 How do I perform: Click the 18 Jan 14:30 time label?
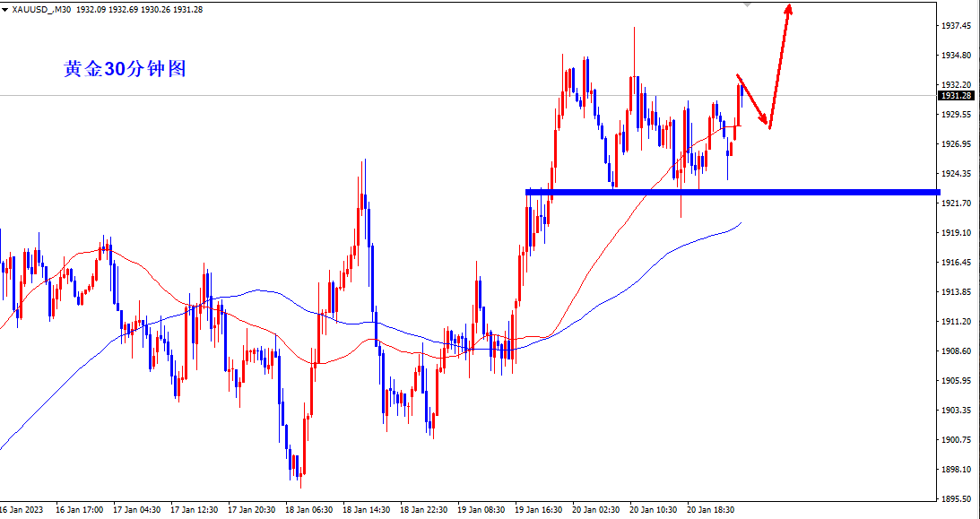tap(367, 510)
